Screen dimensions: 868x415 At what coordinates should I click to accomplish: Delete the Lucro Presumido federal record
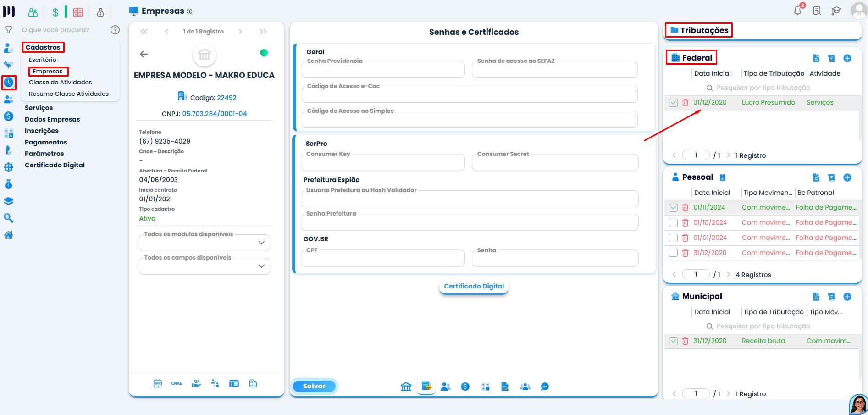(685, 103)
